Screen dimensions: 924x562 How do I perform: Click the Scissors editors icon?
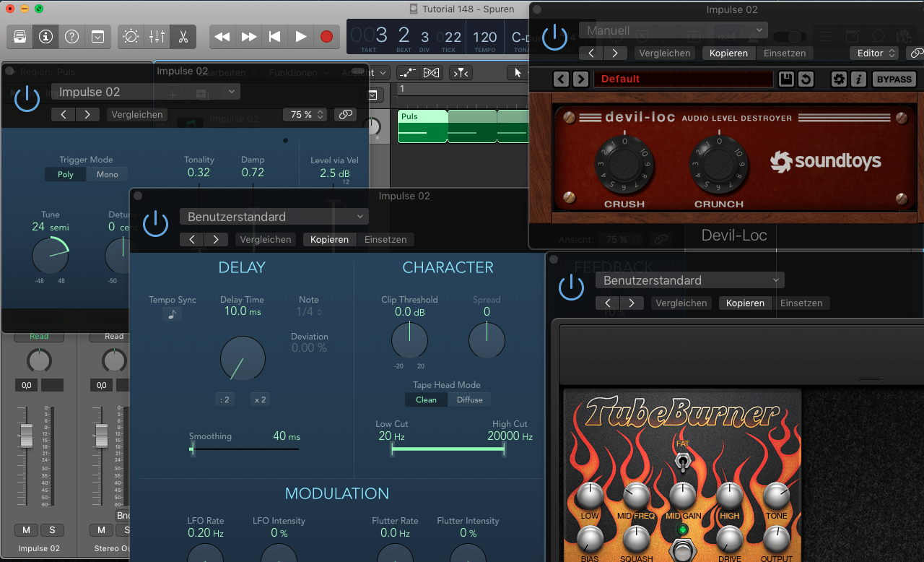click(x=183, y=36)
